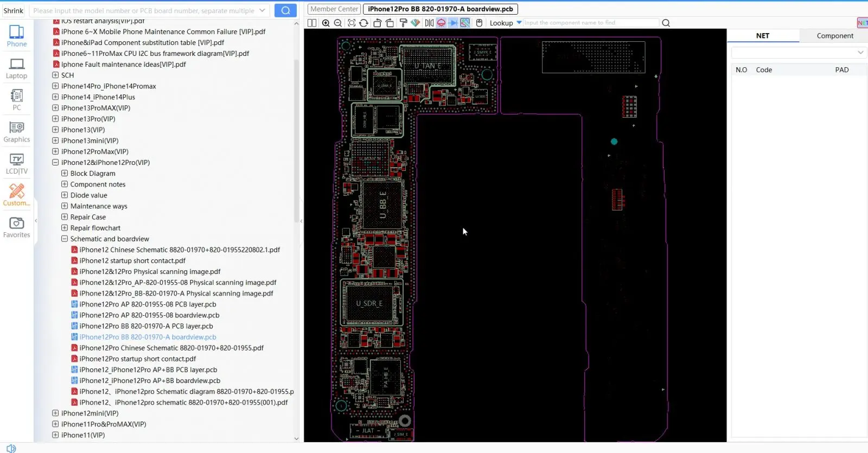Open the color palette icon
The height and width of the screenshot is (453, 868).
point(416,23)
